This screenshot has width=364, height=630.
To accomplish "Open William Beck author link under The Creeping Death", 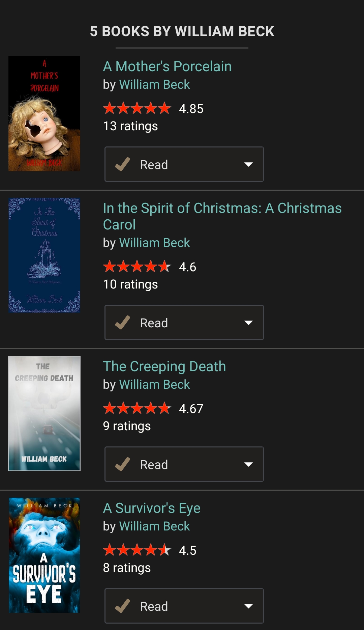I will click(x=154, y=385).
